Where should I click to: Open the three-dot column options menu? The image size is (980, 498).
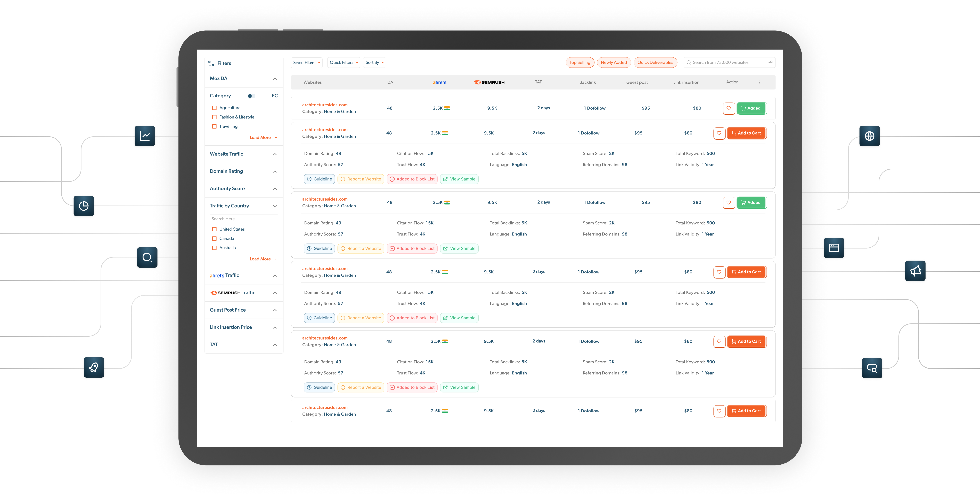(759, 82)
